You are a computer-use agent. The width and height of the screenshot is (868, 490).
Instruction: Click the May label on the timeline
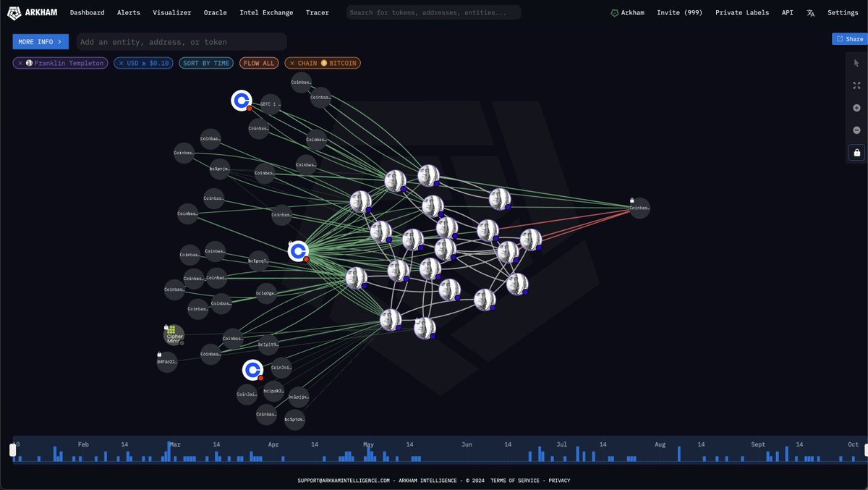[368, 444]
